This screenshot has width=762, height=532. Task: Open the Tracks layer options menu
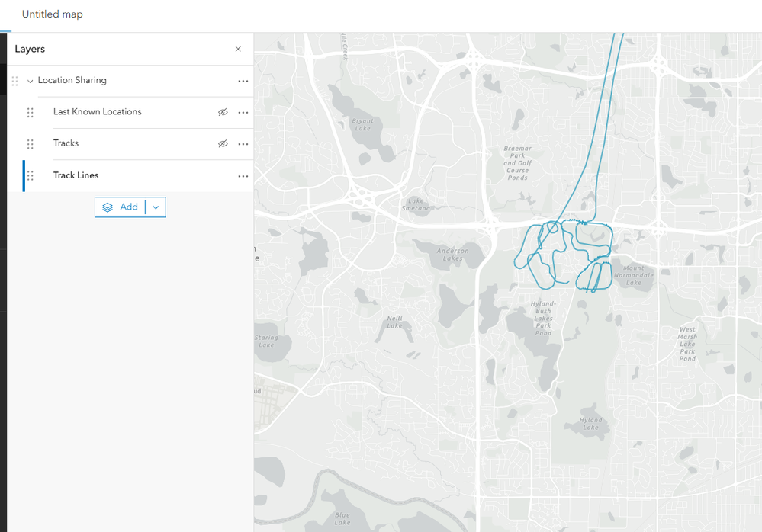[243, 144]
